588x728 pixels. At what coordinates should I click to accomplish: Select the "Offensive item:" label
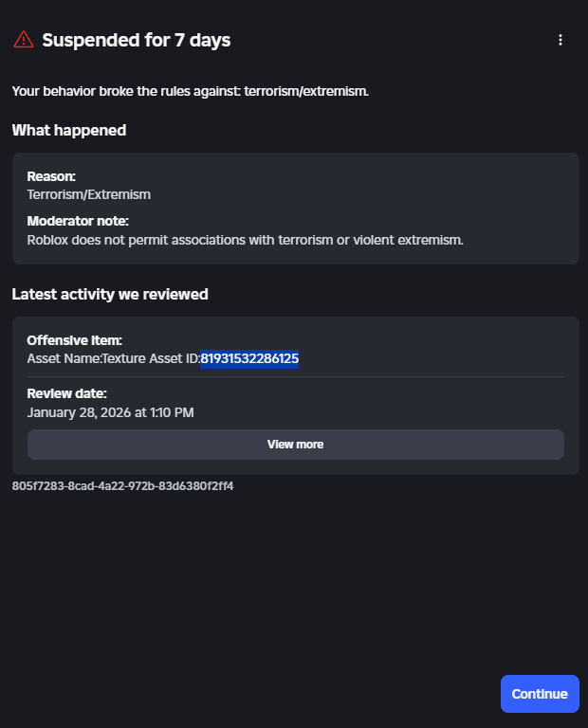[x=75, y=340]
